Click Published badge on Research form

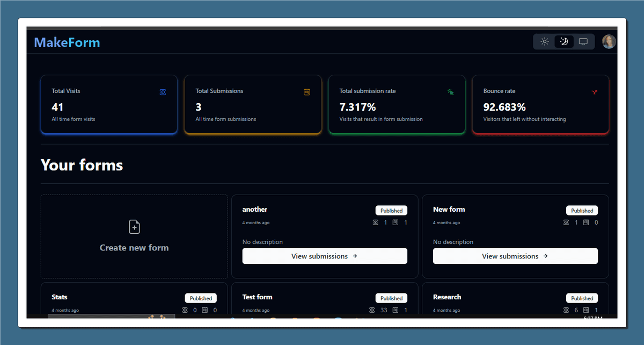[x=582, y=298]
